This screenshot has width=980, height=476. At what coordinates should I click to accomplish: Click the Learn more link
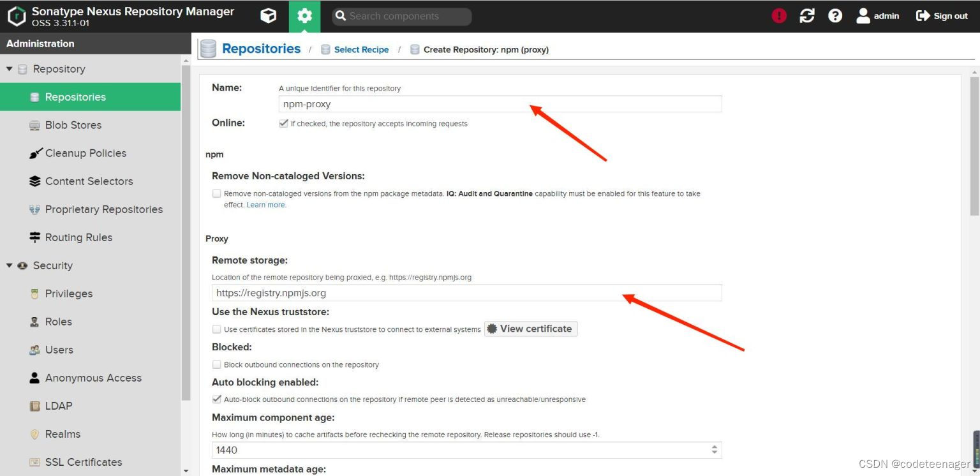pyautogui.click(x=266, y=205)
